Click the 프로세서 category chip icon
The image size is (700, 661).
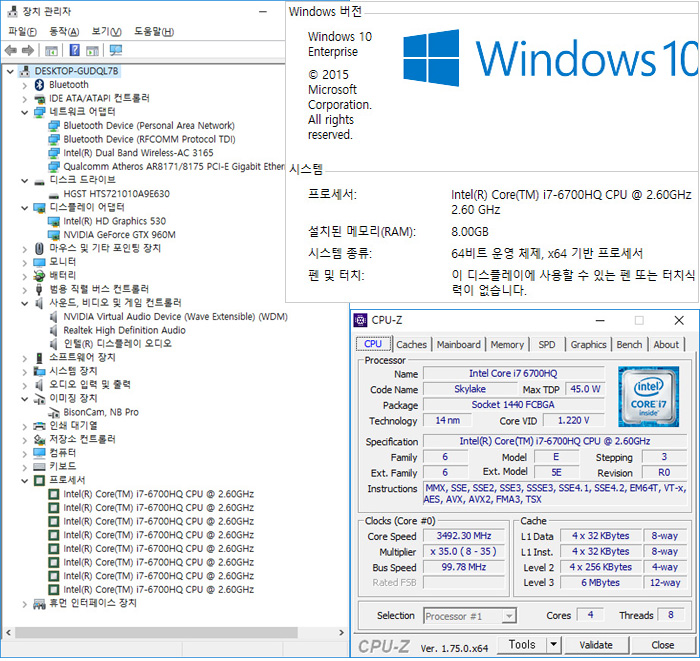click(x=39, y=480)
